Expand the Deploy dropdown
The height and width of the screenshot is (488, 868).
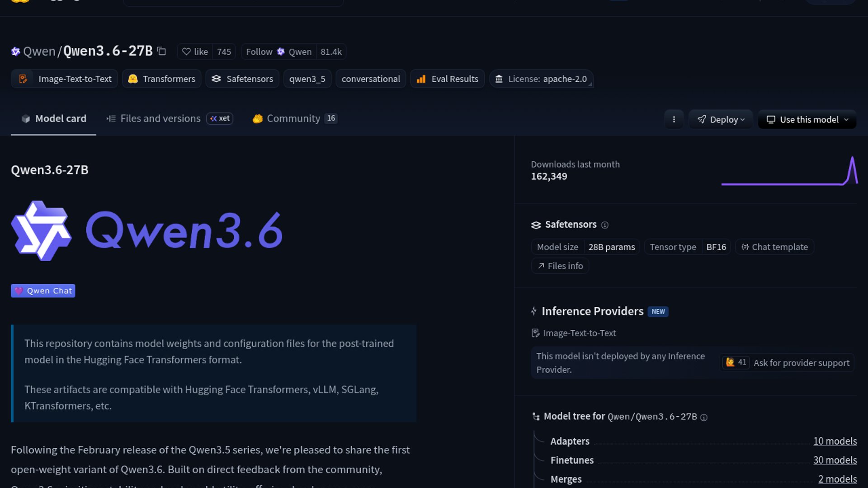tap(721, 119)
